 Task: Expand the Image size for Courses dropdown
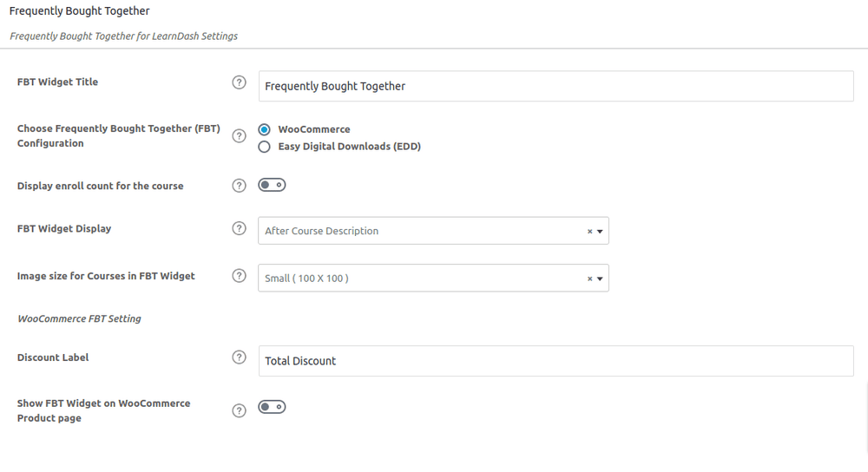tap(433, 279)
